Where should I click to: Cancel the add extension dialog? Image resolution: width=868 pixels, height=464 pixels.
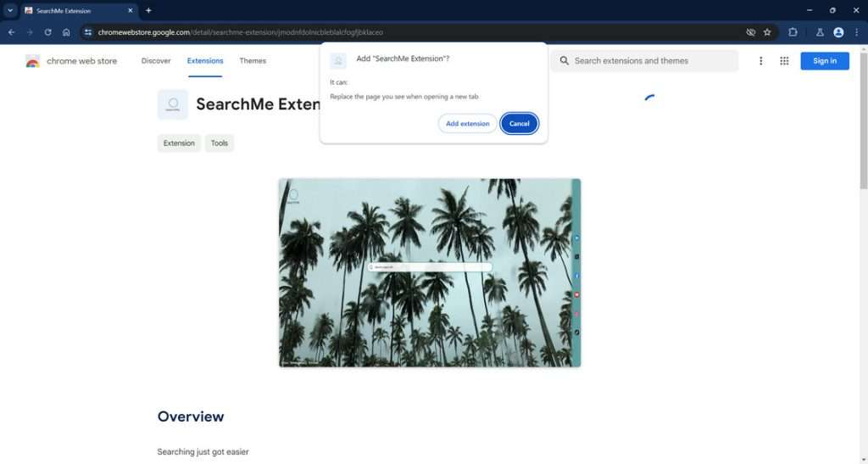(x=520, y=124)
